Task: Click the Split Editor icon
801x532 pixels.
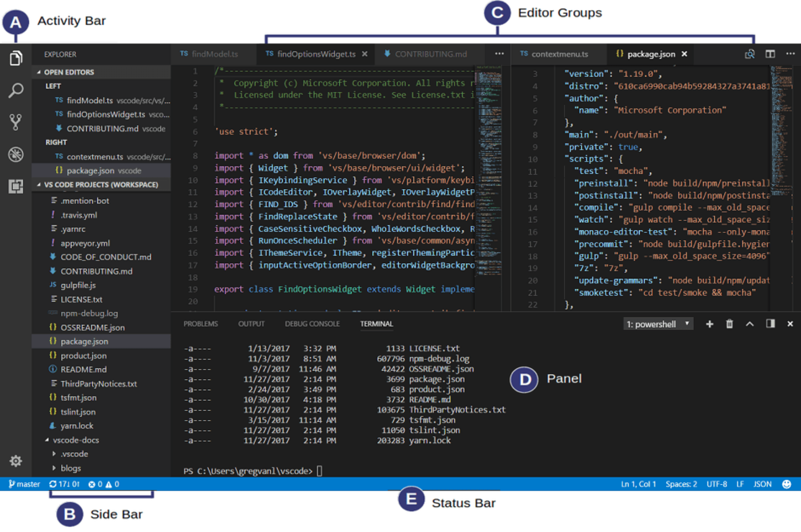Action: tap(770, 54)
